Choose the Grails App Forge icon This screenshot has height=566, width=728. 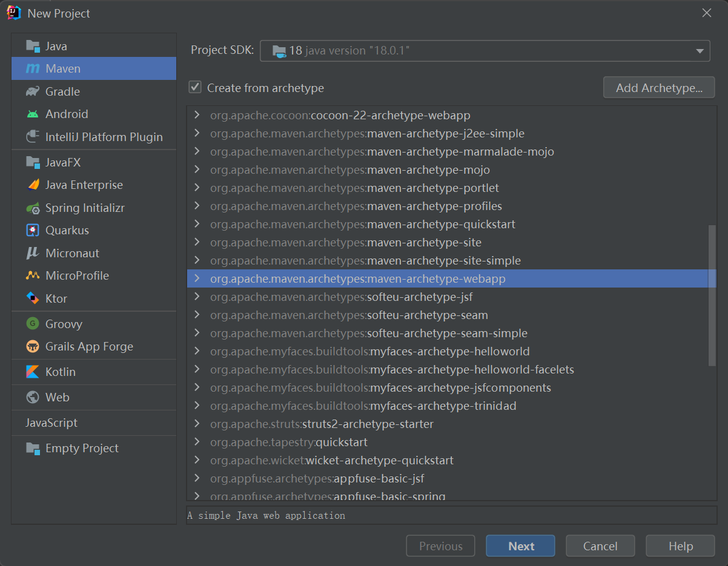33,346
